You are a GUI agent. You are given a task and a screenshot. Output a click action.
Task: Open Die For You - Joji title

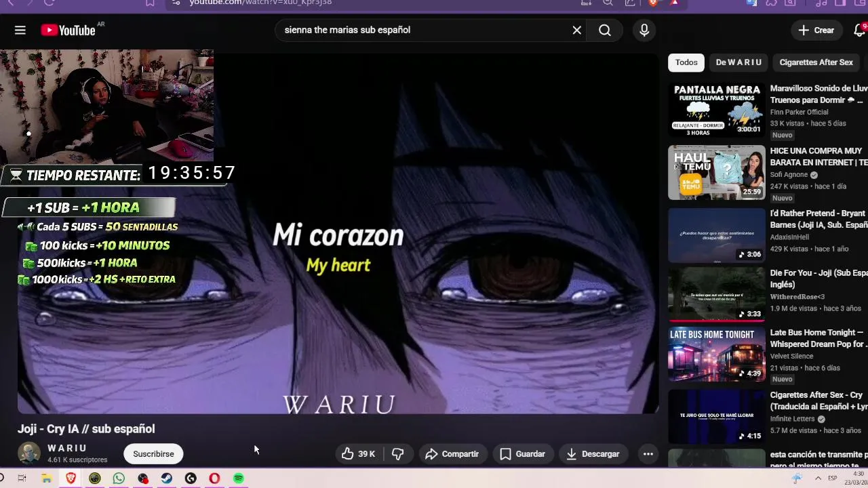click(x=818, y=279)
